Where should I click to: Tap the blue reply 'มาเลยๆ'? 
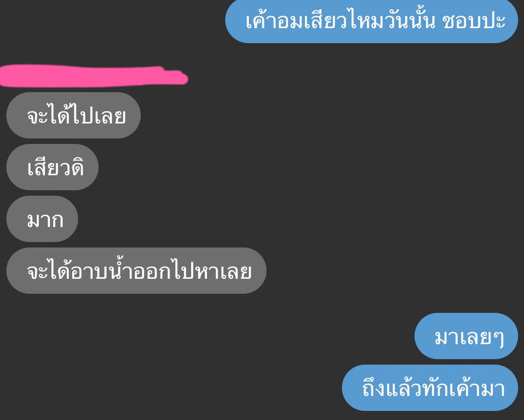(466, 336)
